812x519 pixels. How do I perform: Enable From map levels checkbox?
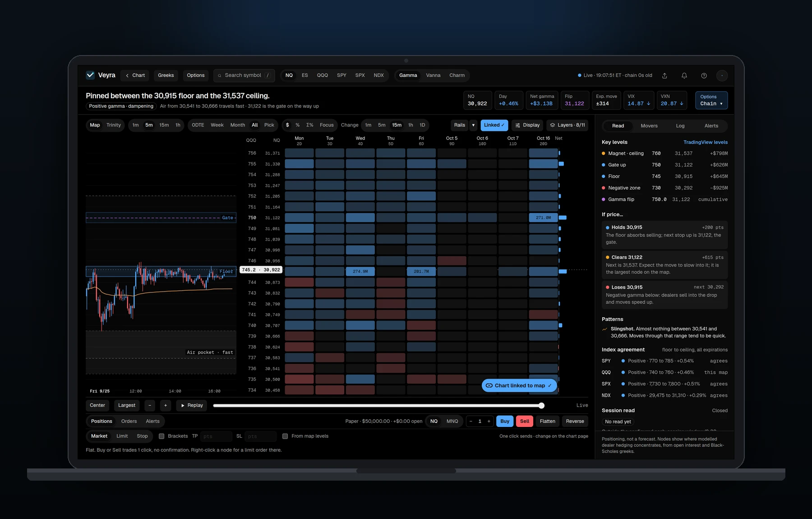[x=285, y=436]
